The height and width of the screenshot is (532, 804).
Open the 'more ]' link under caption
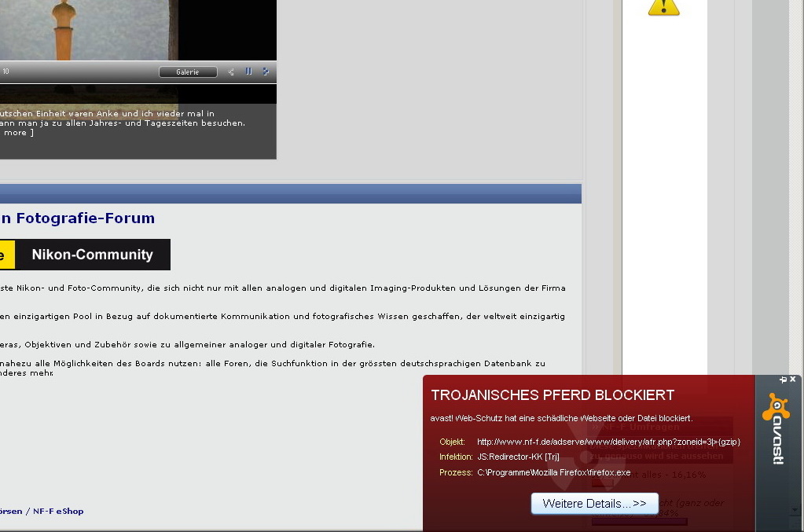click(x=17, y=133)
